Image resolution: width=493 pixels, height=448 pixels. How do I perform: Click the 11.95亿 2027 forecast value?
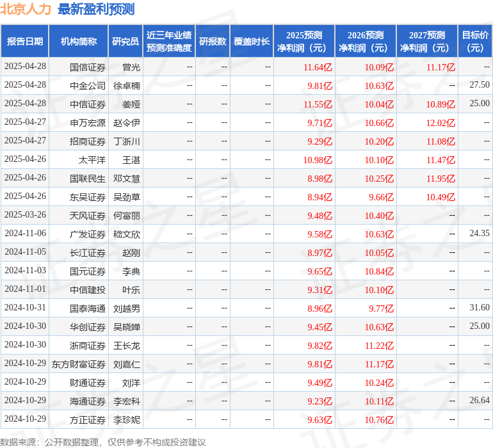click(x=440, y=179)
